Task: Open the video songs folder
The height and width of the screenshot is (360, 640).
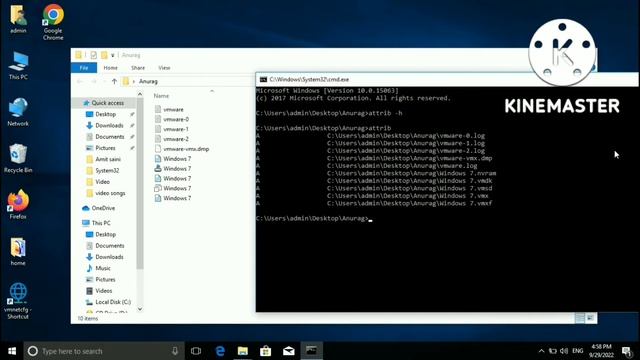Action: pyautogui.click(x=110, y=193)
